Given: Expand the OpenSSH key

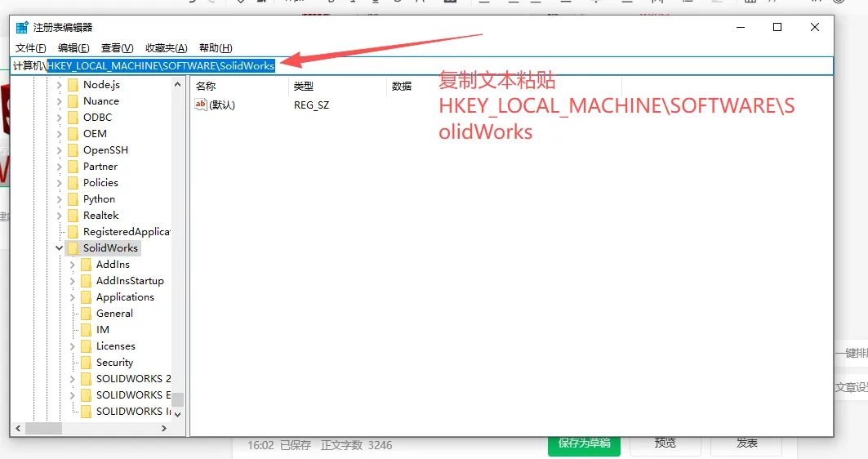Looking at the screenshot, I should click(60, 150).
